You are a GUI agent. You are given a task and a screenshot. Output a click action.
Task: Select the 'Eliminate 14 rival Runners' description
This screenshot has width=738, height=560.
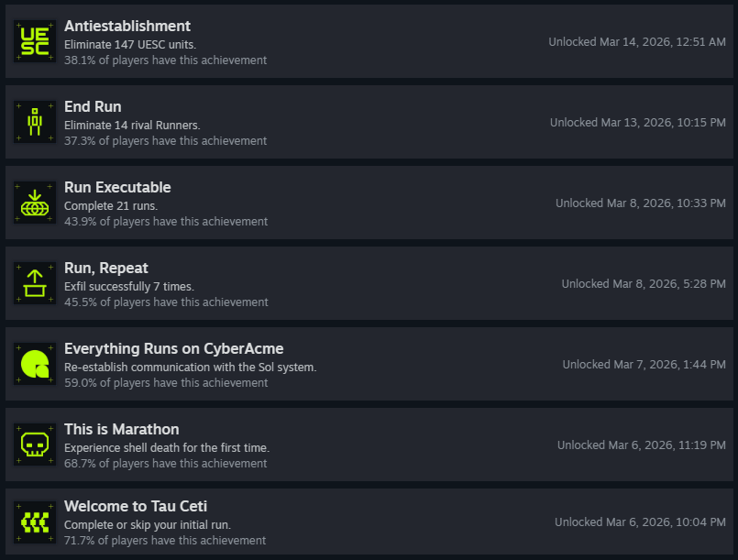click(132, 126)
